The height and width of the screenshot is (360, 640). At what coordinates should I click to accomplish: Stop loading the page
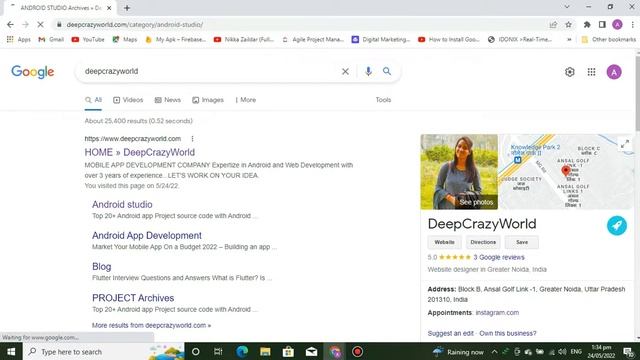(40, 24)
